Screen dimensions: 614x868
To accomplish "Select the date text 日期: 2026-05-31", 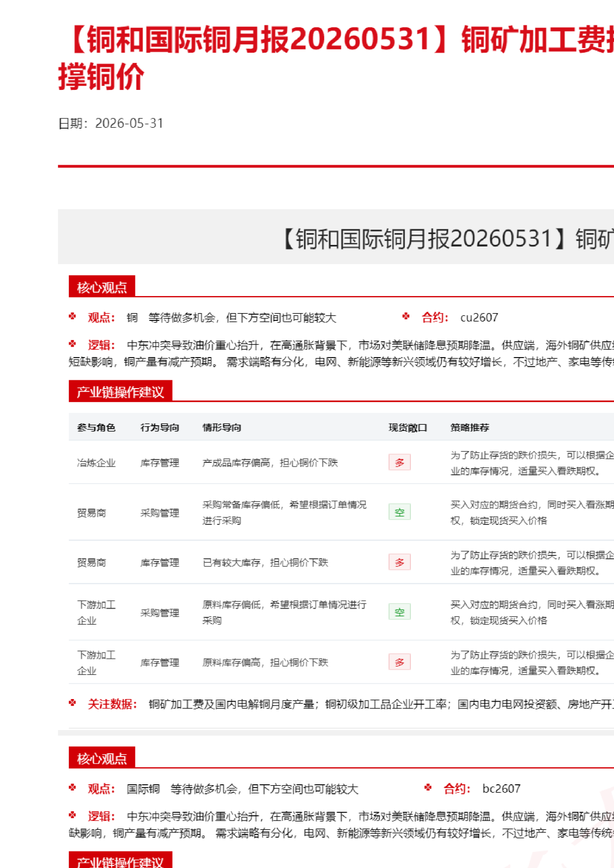I will (x=111, y=123).
